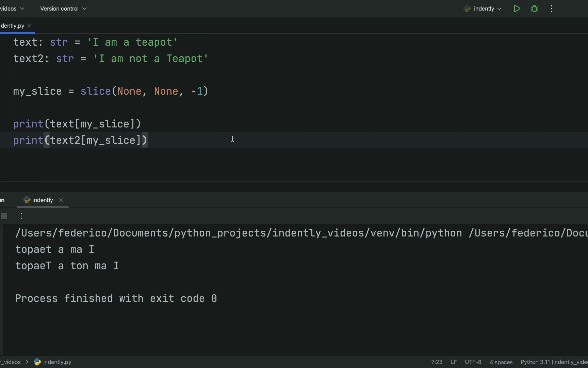Change the LF line separator setting
The width and height of the screenshot is (588, 368).
click(454, 362)
